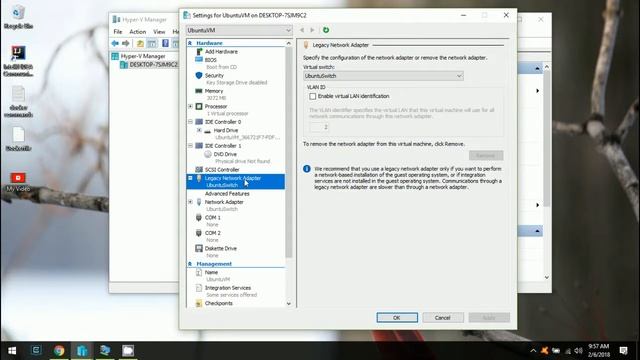Screen dimensions: 640x360
Task: Click Back arrow in Hyper-V Manager toolbar
Action: (115, 43)
